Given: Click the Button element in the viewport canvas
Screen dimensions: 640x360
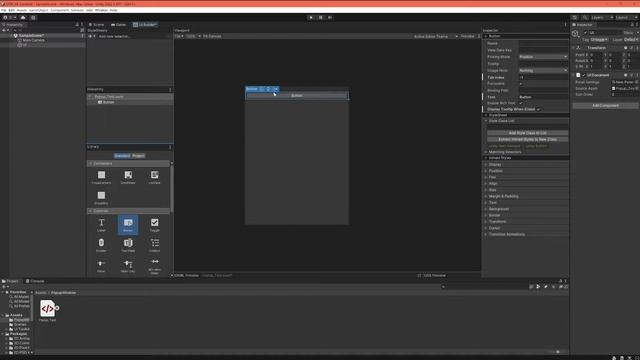Looking at the screenshot, I should point(297,96).
